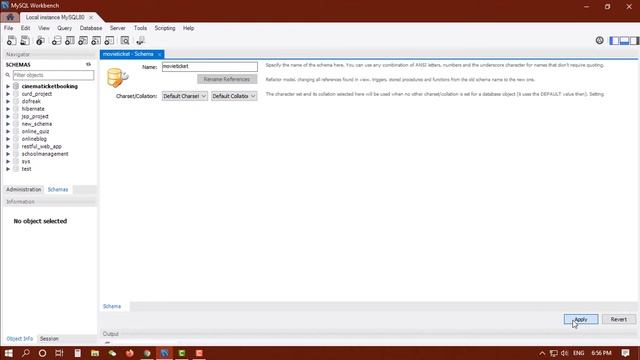Expand the curd_project schema
This screenshot has width=640, height=360.
click(x=8, y=94)
